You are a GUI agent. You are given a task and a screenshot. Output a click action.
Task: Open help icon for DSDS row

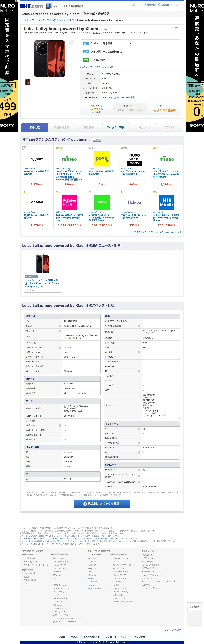(139, 476)
